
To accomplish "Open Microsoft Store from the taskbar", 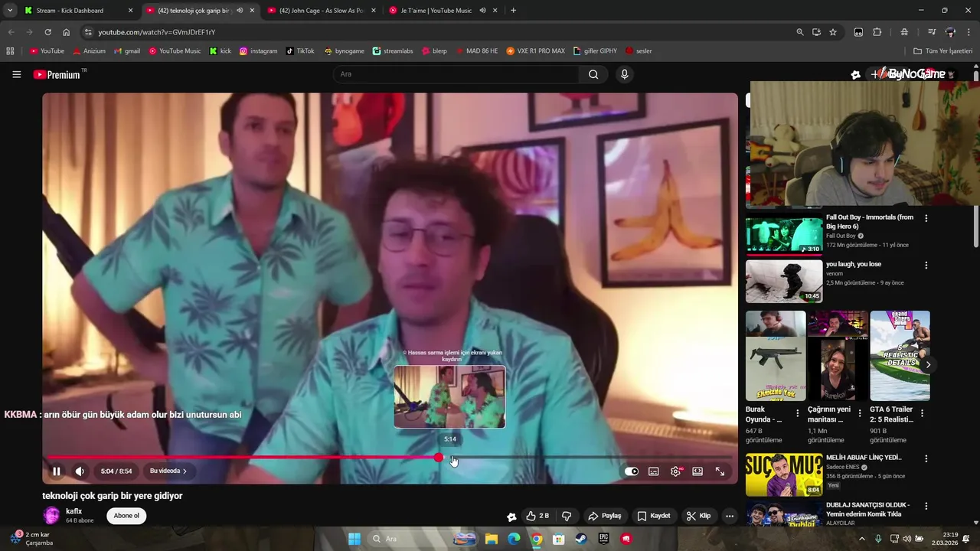I will (559, 539).
